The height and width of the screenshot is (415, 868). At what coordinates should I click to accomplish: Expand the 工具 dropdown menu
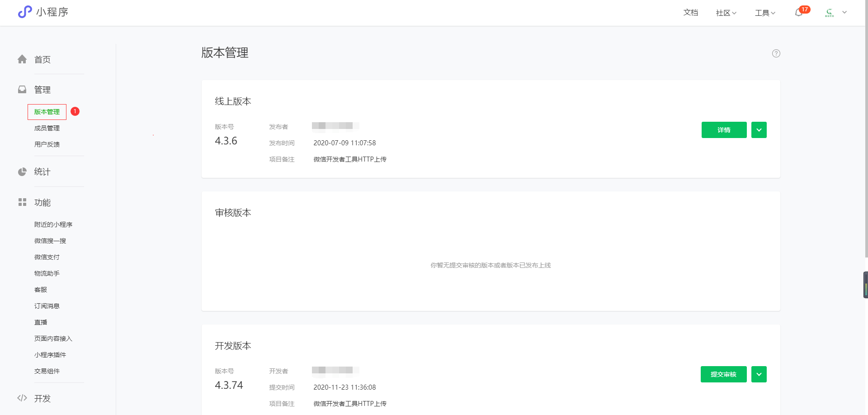pyautogui.click(x=765, y=13)
